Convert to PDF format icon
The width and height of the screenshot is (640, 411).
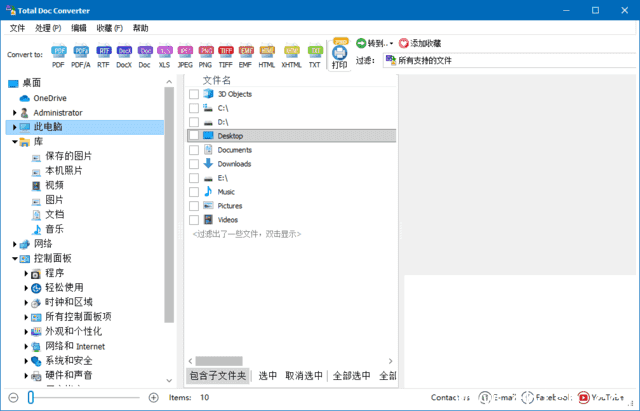tap(58, 56)
